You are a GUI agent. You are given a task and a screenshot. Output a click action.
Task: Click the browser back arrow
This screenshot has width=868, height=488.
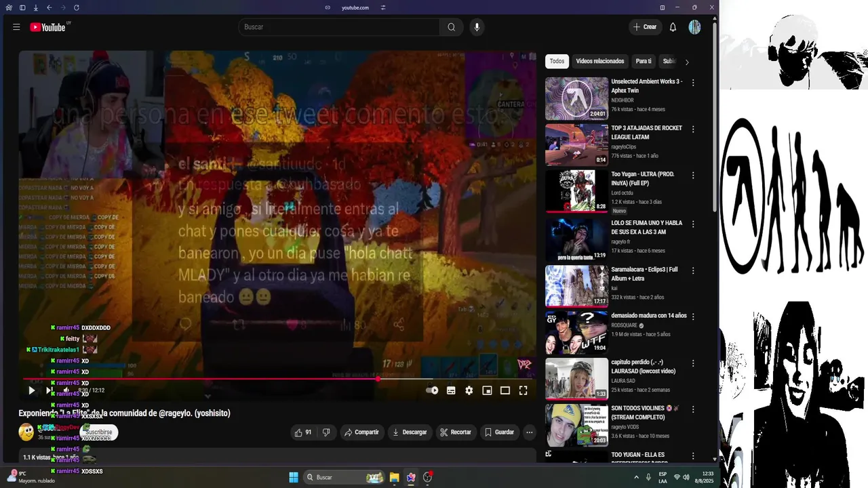click(49, 7)
